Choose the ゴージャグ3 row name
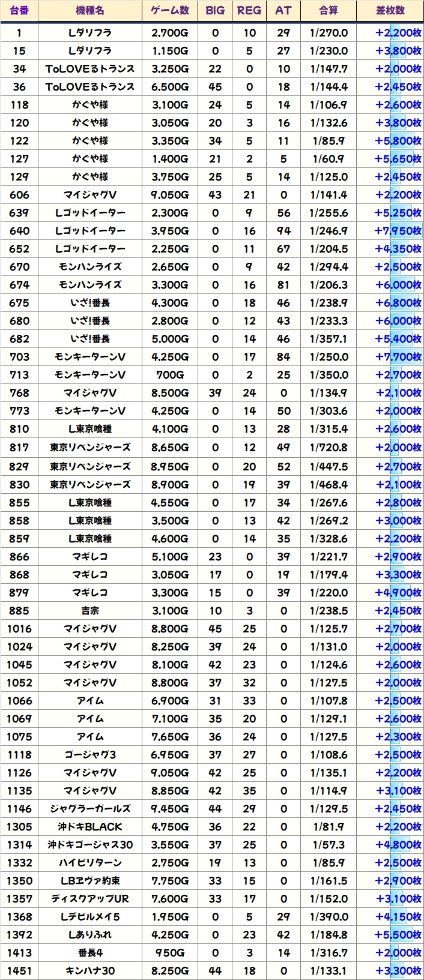 tap(90, 755)
